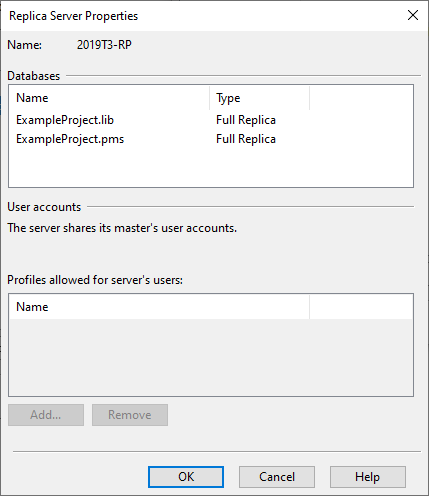Confirm the dialog with OK
Viewport: 429px width, 496px height.
click(x=186, y=477)
